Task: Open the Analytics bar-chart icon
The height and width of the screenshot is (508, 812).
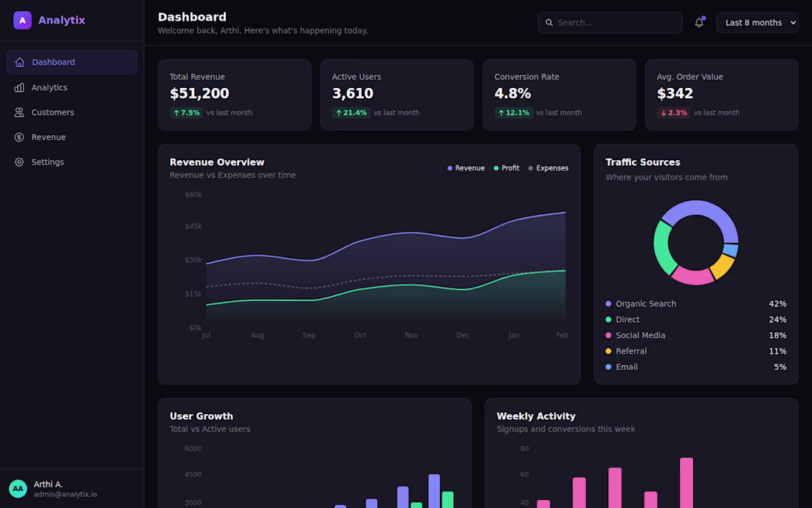Action: pos(20,87)
